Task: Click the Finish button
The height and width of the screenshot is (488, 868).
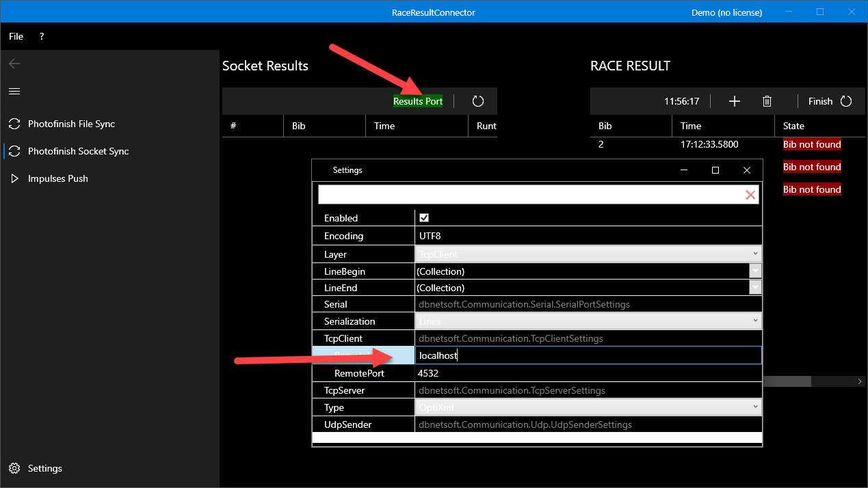Action: pyautogui.click(x=820, y=101)
